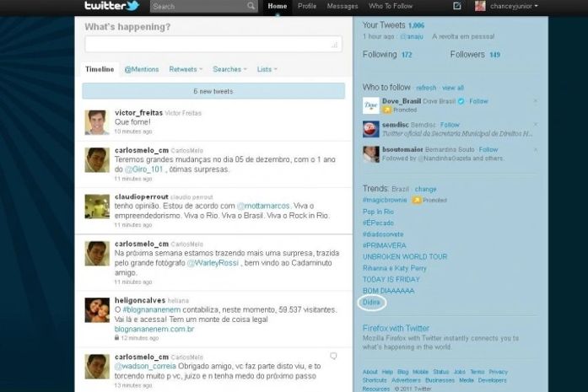Open the compose new tweet icon
This screenshot has height=392, width=588.
pos(456,6)
